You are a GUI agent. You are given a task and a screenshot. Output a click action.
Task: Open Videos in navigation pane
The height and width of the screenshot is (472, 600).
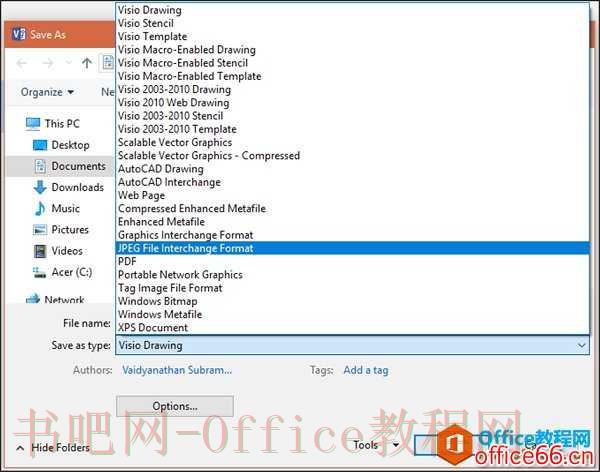[x=67, y=251]
